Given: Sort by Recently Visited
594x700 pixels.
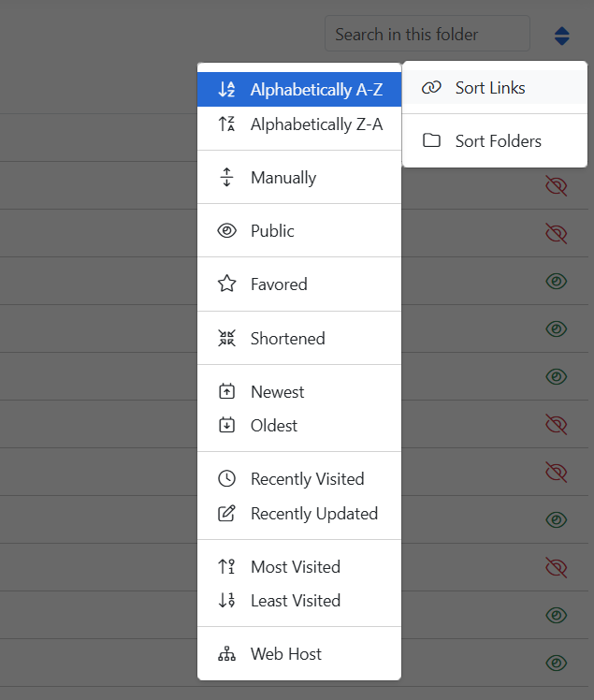Looking at the screenshot, I should tap(299, 478).
